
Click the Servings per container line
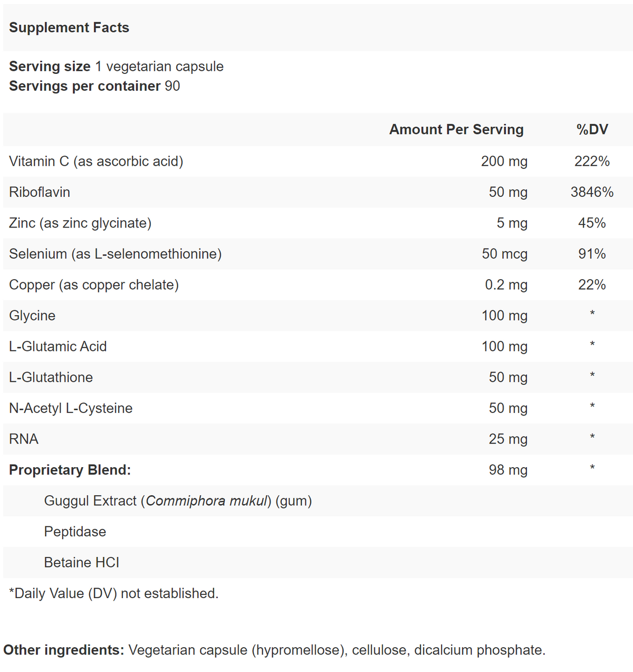pos(94,86)
